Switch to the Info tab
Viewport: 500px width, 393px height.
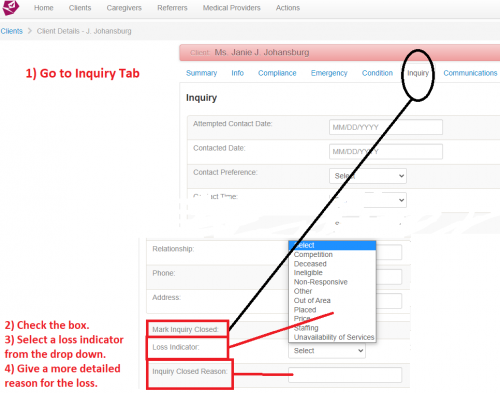coord(238,73)
